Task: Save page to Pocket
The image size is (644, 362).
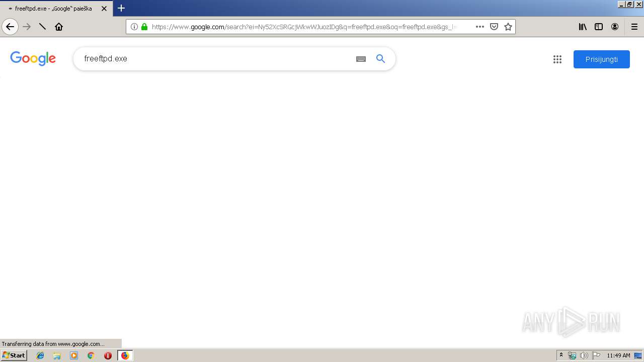Action: tap(494, 27)
